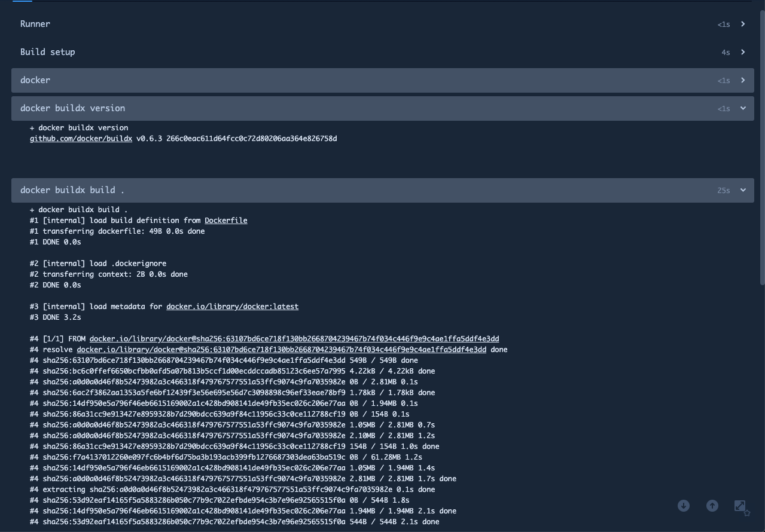Open the Dockerfile link in log
The image size is (765, 532).
(x=226, y=221)
